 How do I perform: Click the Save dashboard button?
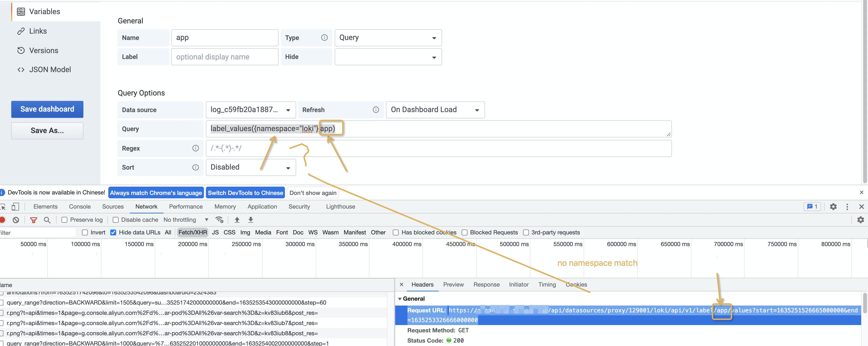coord(47,109)
